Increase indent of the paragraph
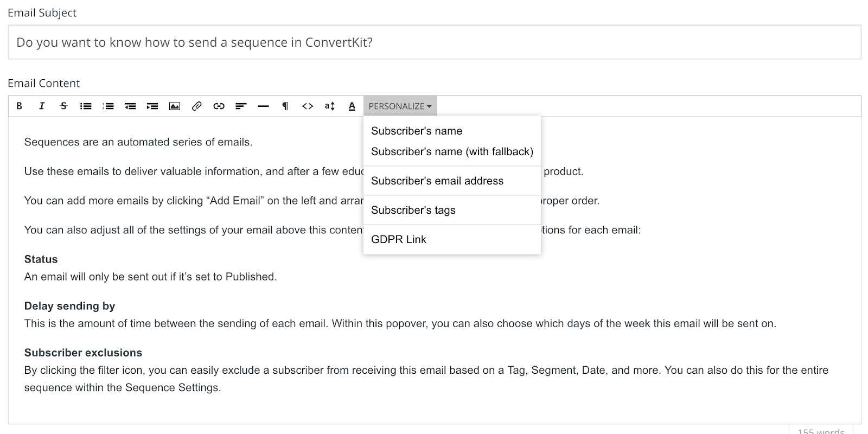 point(152,106)
